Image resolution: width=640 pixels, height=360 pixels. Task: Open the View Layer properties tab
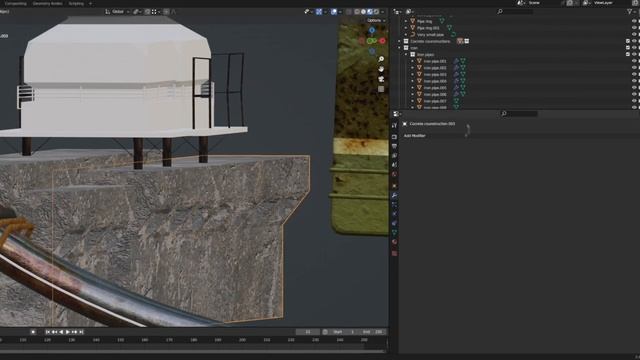point(394,156)
